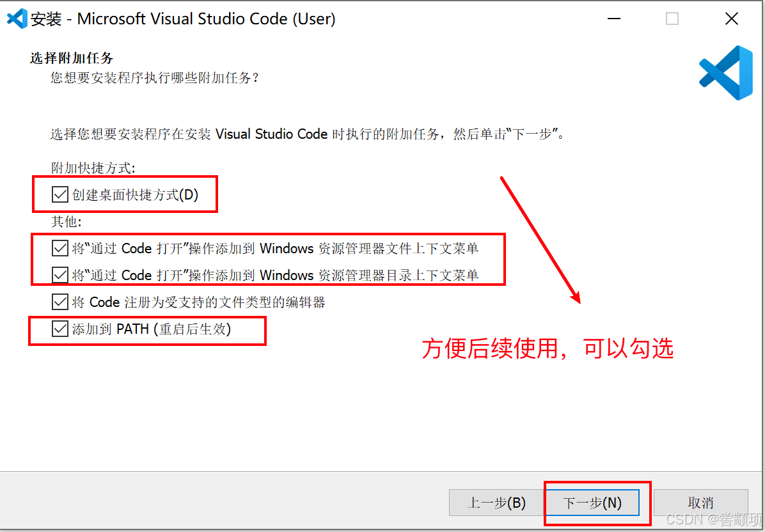Go back with the 上一步(B) button
The width and height of the screenshot is (765, 532).
pos(496,503)
